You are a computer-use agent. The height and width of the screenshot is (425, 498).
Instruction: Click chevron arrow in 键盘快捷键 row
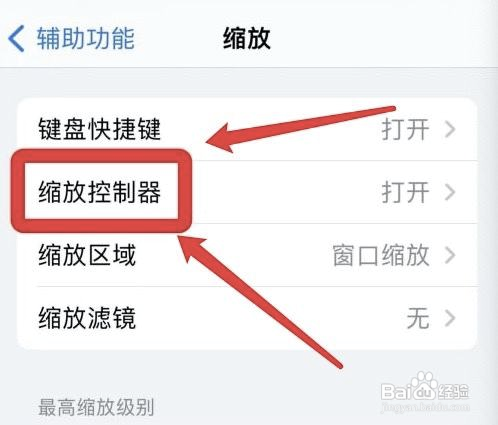[450, 129]
